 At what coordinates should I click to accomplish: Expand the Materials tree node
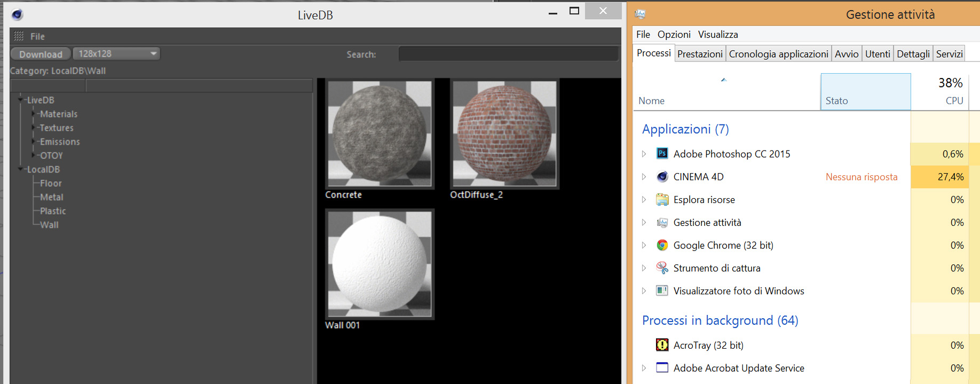pyautogui.click(x=34, y=113)
